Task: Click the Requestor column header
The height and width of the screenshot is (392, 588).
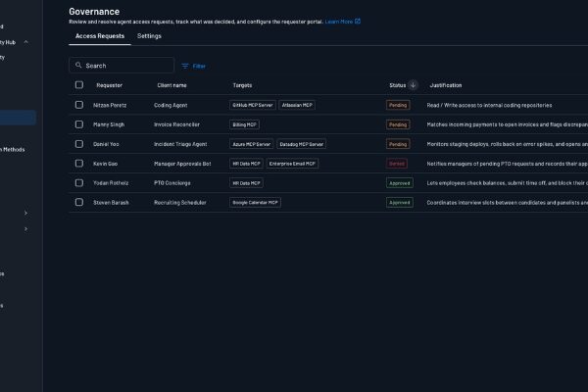Action: (109, 85)
